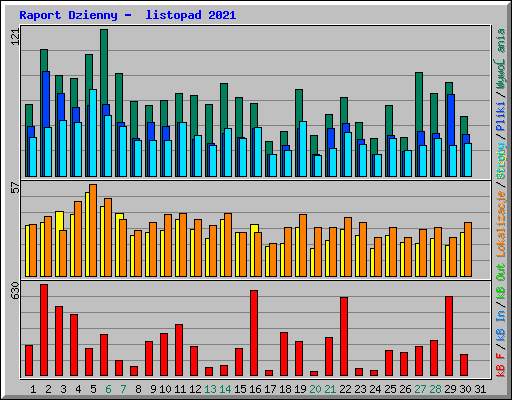Click the orange "Lokalizacje" legend label
The image size is (512, 400).
tap(501, 224)
